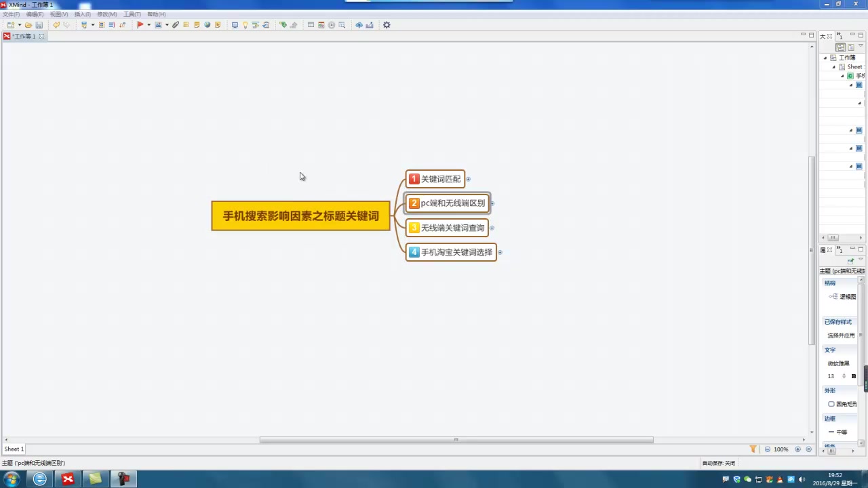Collapse the Sheet node in outline
The image size is (868, 488).
pyautogui.click(x=834, y=67)
